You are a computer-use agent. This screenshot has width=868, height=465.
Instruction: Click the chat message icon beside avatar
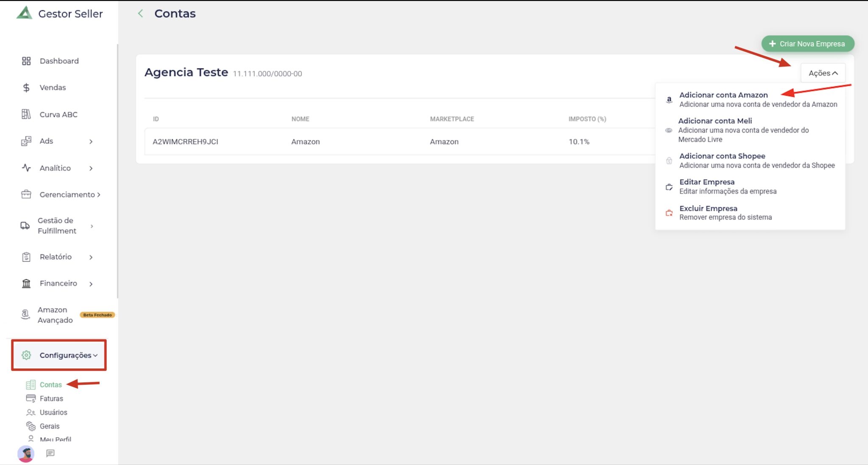pos(50,453)
